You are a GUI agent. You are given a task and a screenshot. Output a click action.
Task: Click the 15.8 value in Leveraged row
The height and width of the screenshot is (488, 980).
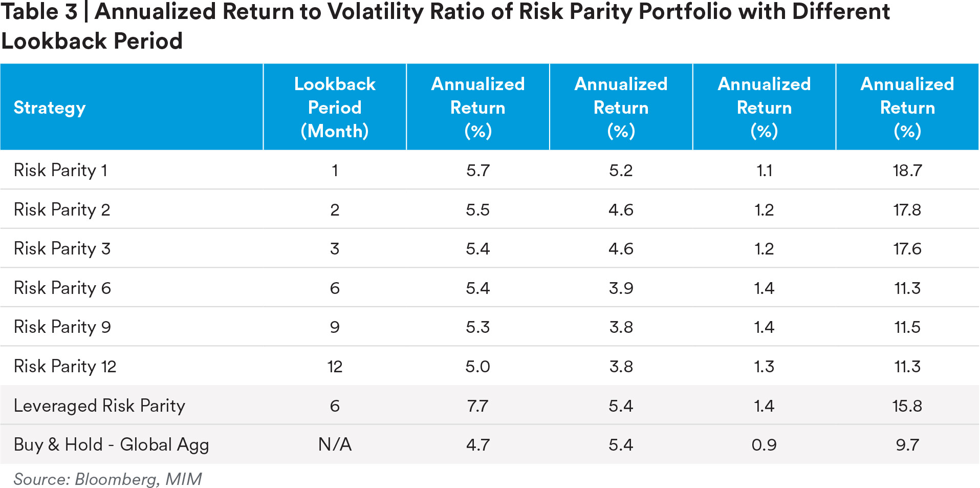point(907,406)
